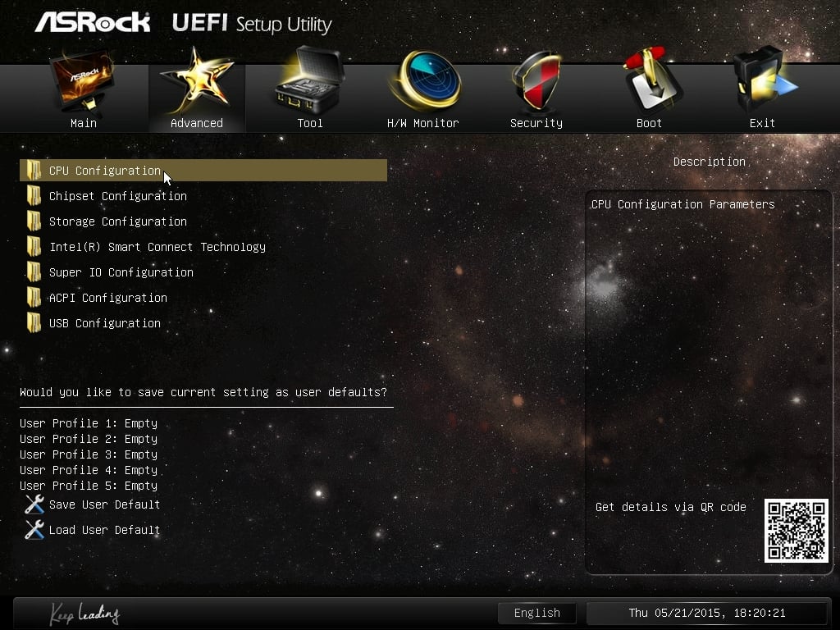Click the ACPI Configuration folder icon

(34, 297)
